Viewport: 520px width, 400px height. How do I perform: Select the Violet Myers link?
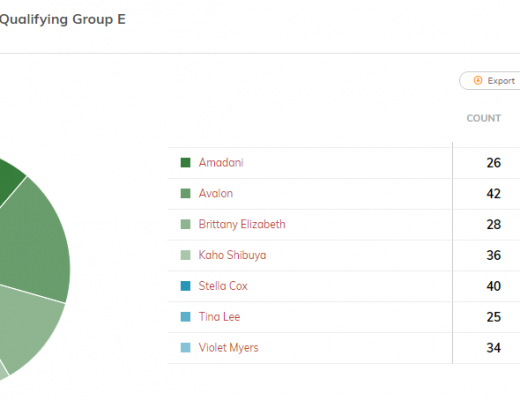(x=228, y=348)
